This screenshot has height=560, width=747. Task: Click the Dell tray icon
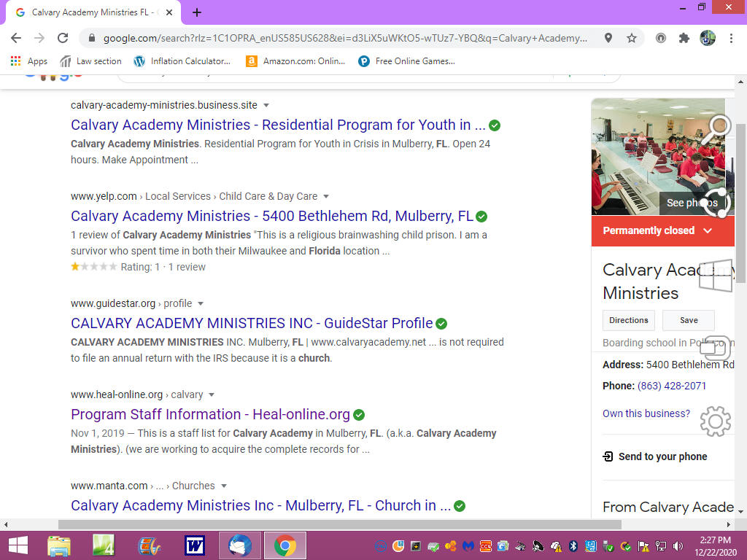tap(380, 546)
